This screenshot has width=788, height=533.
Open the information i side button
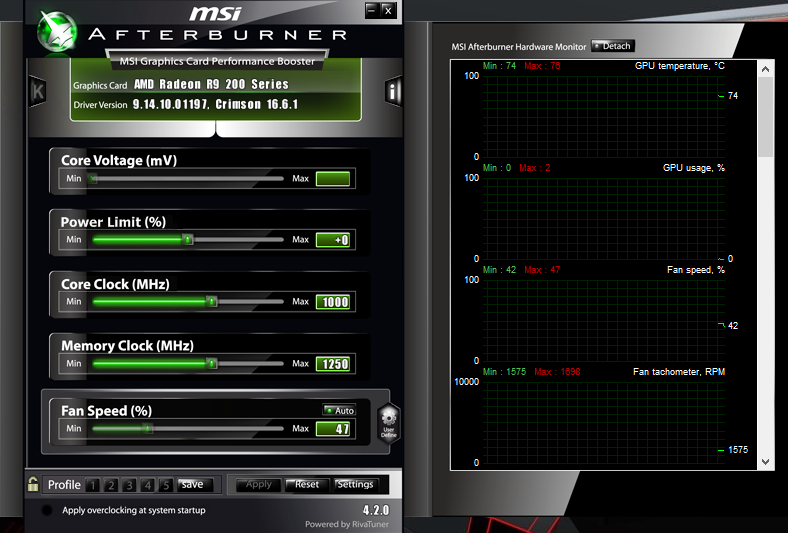coord(393,91)
